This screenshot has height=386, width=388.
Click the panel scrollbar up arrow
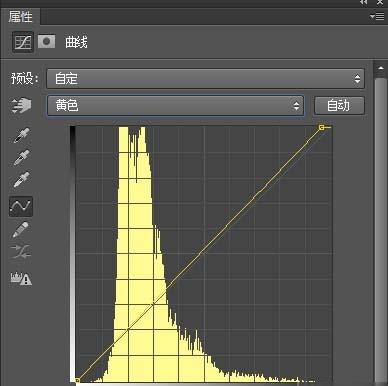pos(380,68)
